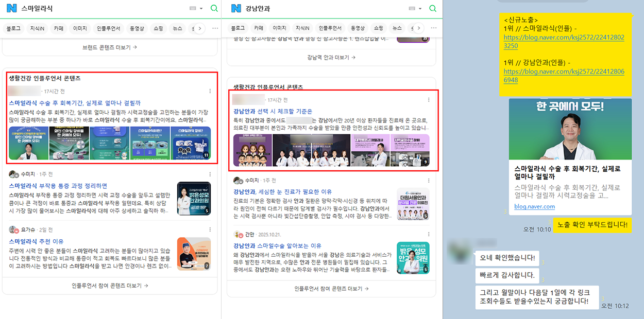644x319 pixels.
Task: Click the 강남안과 search input field
Action: 325,9
